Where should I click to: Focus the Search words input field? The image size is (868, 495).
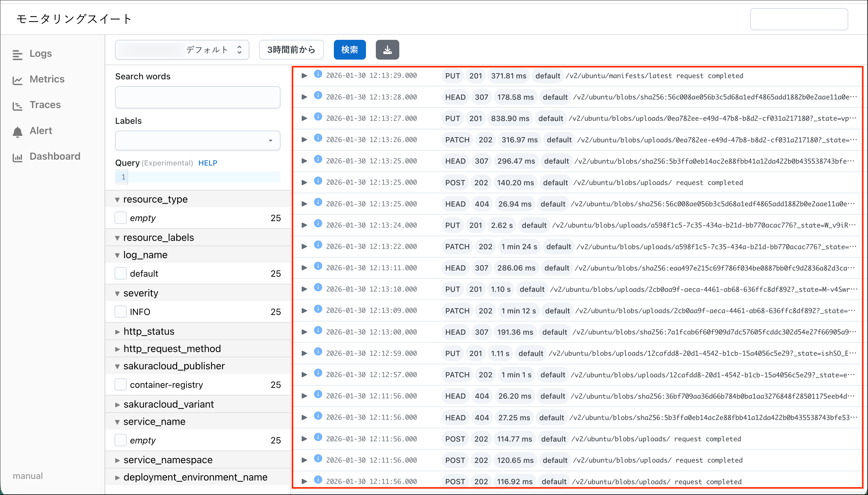point(198,97)
